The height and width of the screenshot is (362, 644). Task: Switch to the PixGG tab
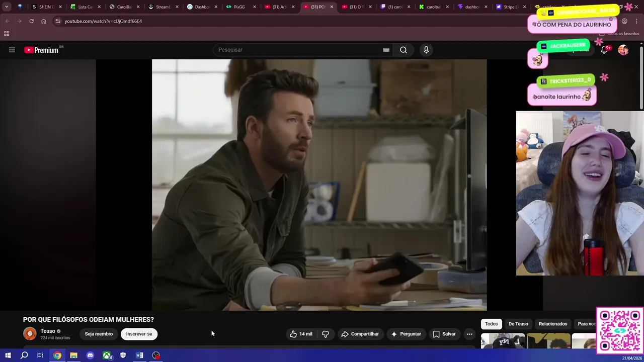point(240,7)
